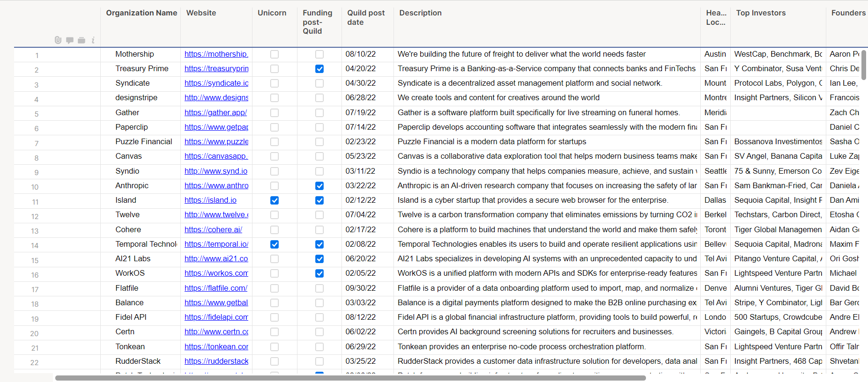Image resolution: width=868 pixels, height=382 pixels.
Task: Uncheck Funding post-Quild for Anthropic
Action: click(319, 186)
